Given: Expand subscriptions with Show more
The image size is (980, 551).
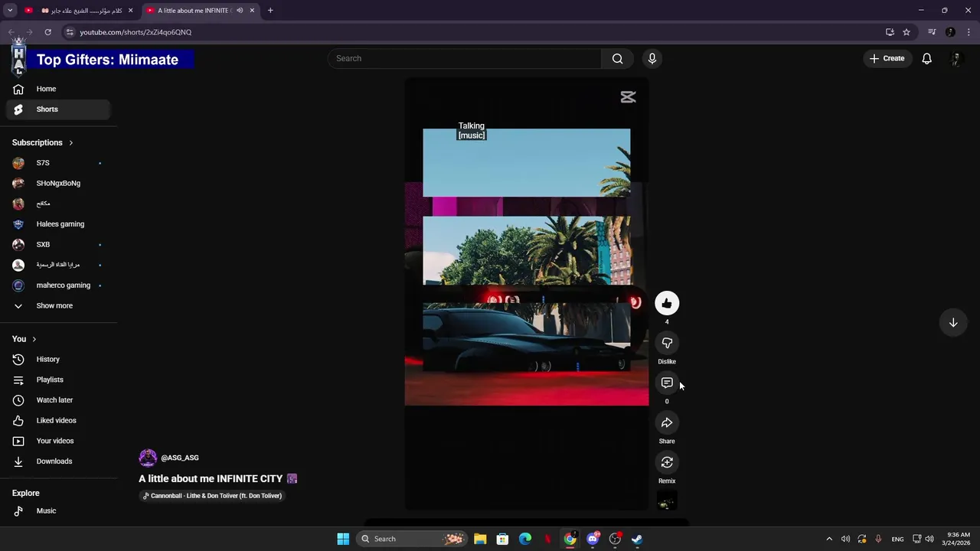Looking at the screenshot, I should pyautogui.click(x=58, y=306).
